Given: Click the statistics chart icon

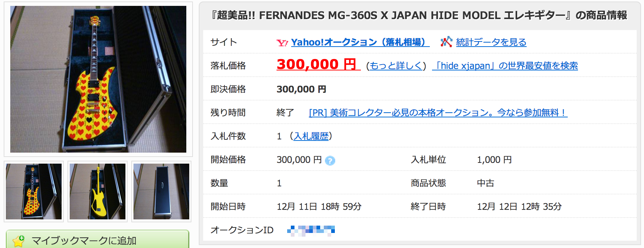Looking at the screenshot, I should (x=446, y=42).
